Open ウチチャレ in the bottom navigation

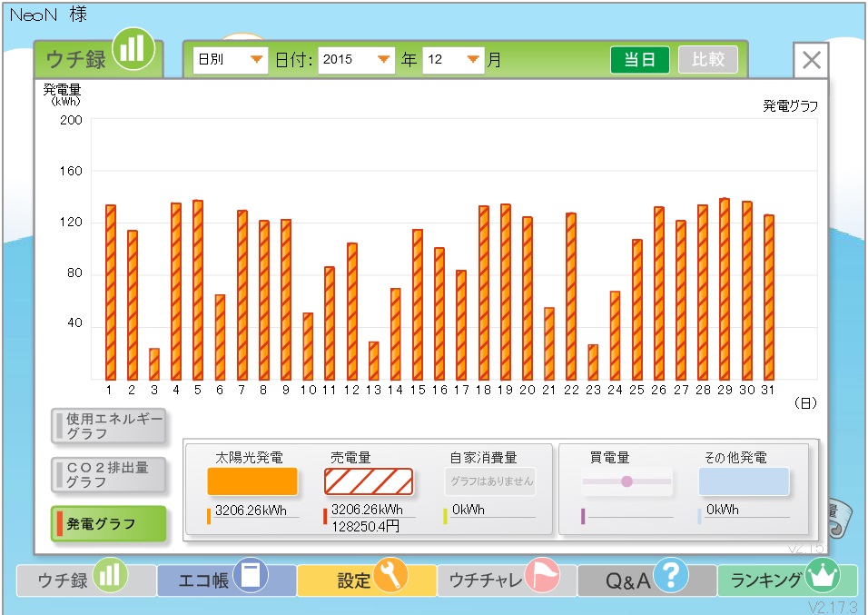(x=507, y=580)
